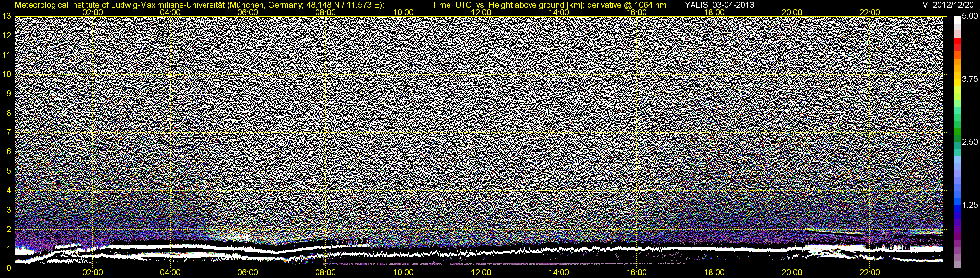
Task: Click the 3.75 value on the color scale
Action: tap(970, 79)
